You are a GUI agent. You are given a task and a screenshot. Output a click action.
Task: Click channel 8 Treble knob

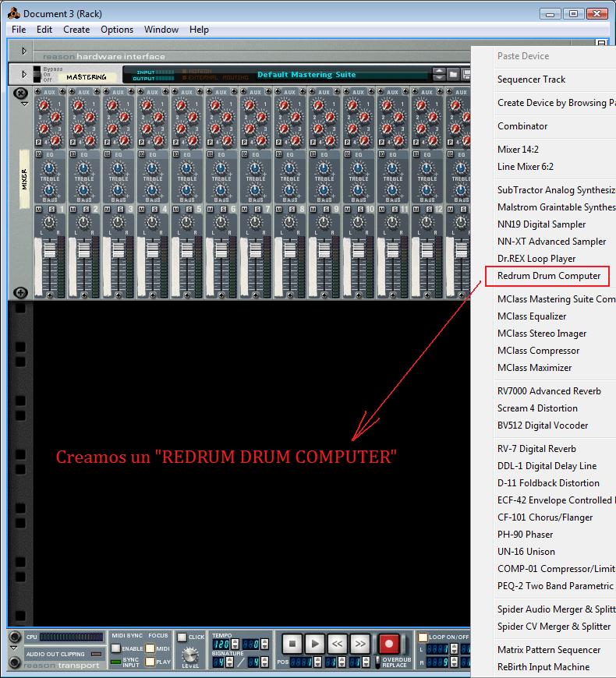[x=289, y=168]
